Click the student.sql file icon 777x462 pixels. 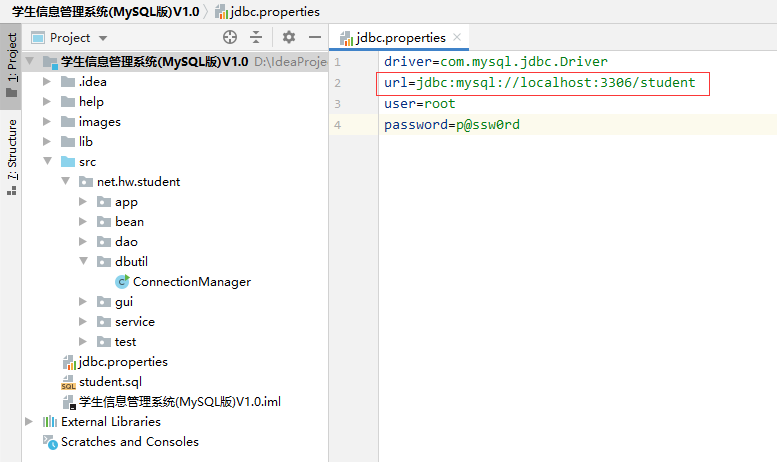coord(68,382)
